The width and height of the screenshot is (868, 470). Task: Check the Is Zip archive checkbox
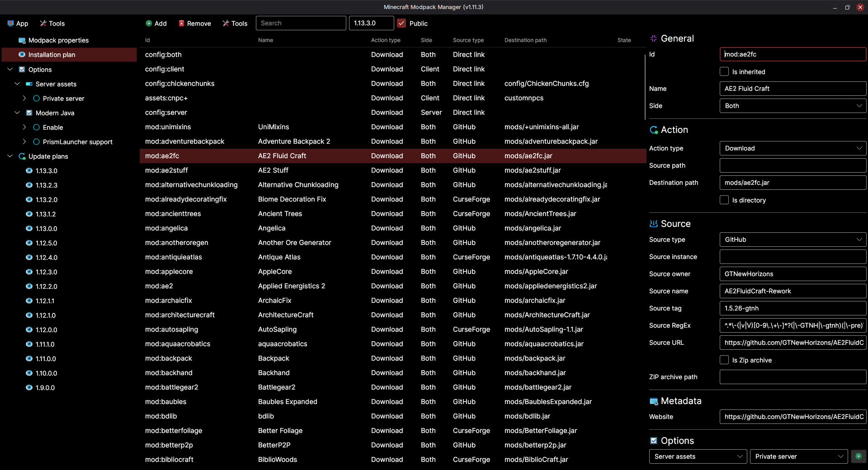(x=724, y=360)
